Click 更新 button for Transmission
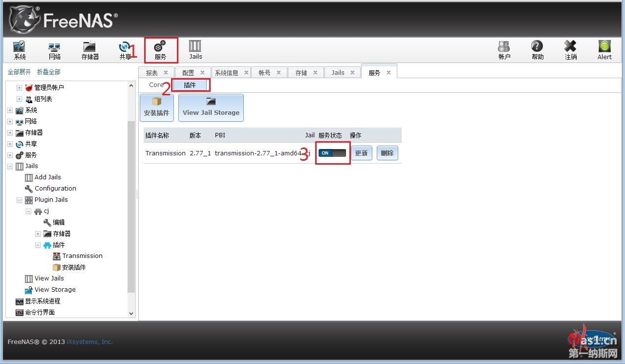 tap(361, 153)
